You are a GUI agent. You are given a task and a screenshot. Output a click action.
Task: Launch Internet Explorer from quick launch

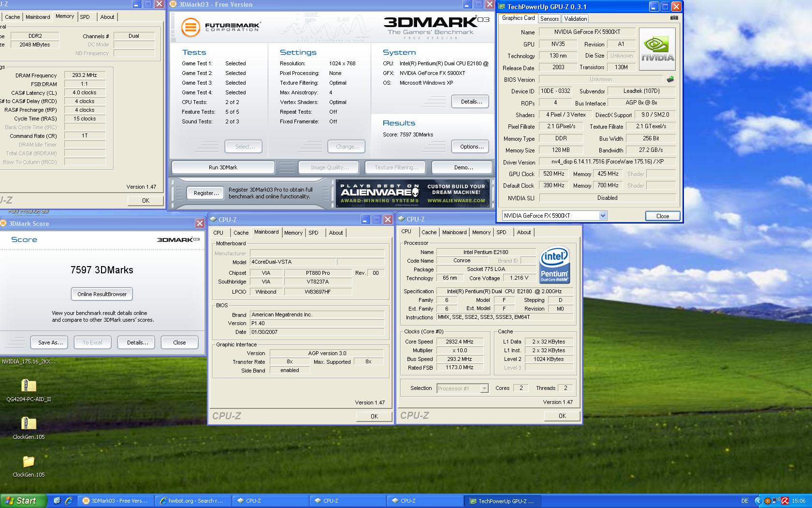coord(69,501)
